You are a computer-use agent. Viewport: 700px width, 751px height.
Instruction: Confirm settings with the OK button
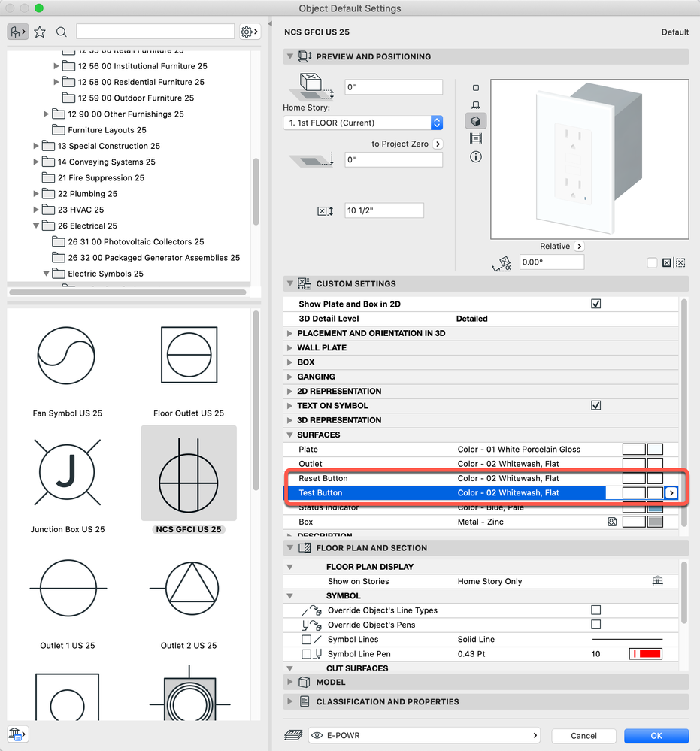(x=656, y=736)
